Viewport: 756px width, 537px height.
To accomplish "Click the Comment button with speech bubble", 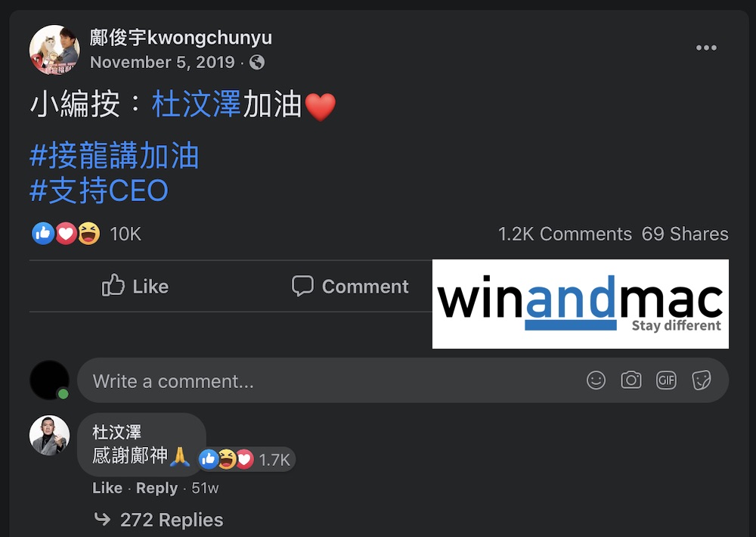I will tap(350, 286).
